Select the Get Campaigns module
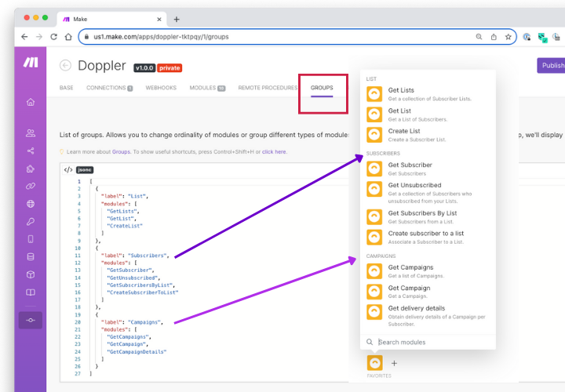Image resolution: width=565 pixels, height=392 pixels. coord(428,271)
